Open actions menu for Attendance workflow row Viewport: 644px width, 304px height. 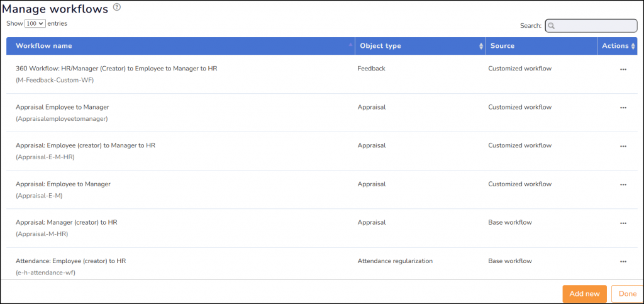coord(623,262)
